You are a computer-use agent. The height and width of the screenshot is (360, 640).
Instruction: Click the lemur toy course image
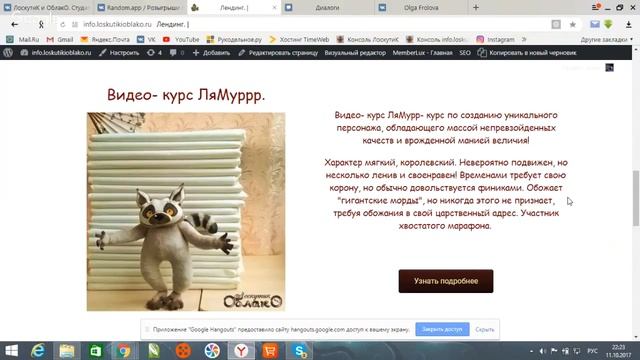coord(186,212)
